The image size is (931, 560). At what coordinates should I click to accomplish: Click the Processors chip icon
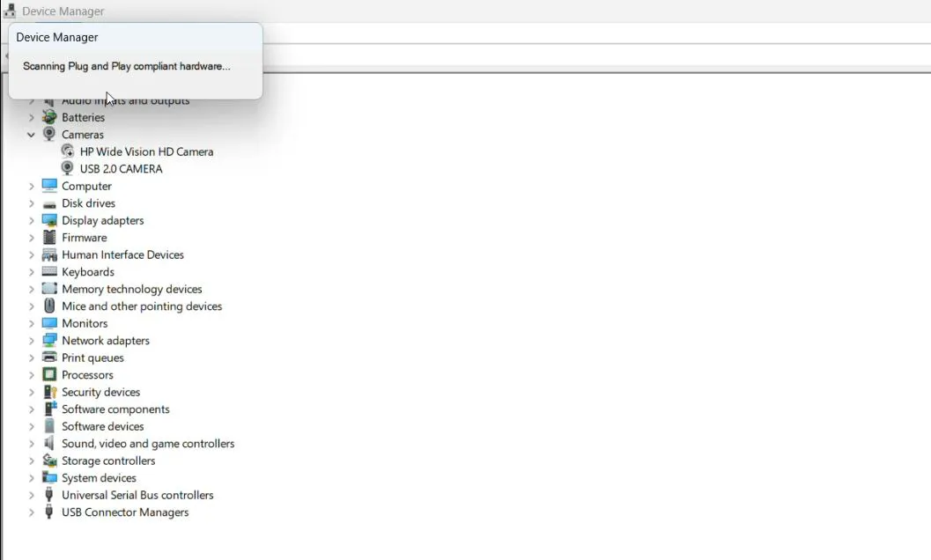(x=49, y=375)
